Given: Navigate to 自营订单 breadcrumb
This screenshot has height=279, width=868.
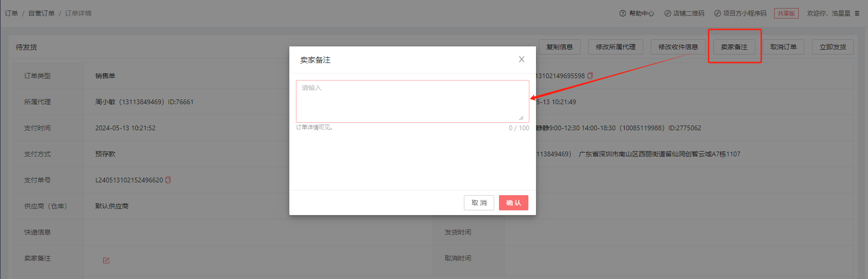Looking at the screenshot, I should point(41,13).
